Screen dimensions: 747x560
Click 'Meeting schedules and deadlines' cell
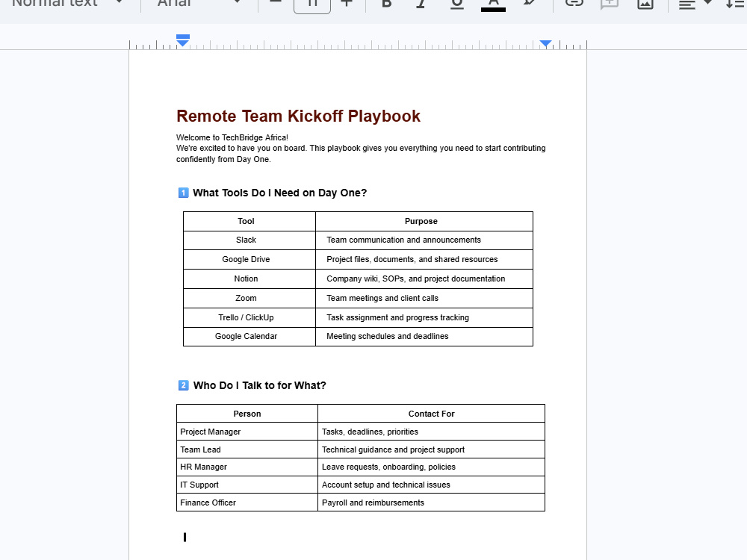point(424,336)
